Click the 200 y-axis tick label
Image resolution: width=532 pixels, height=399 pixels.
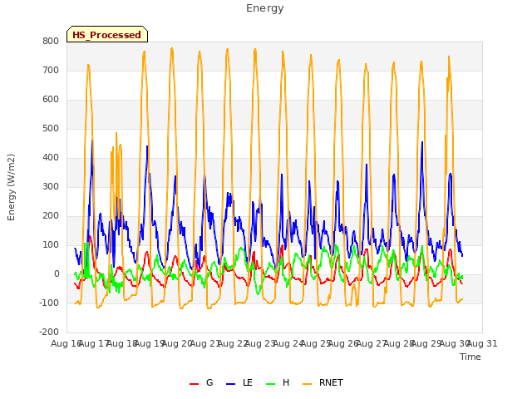click(51, 216)
